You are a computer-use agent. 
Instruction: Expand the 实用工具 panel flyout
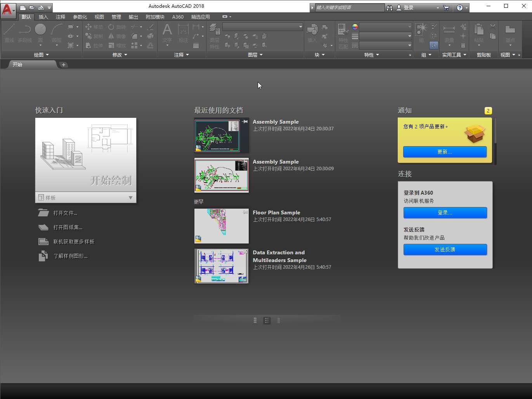[454, 55]
